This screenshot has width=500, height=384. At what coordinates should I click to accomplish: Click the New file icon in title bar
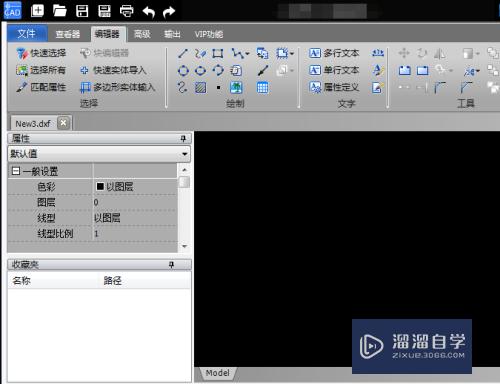(37, 11)
